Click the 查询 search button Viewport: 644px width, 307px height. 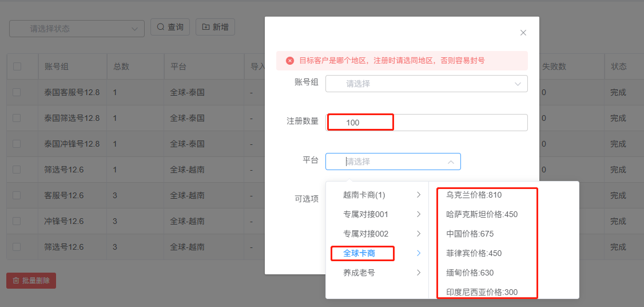(170, 27)
